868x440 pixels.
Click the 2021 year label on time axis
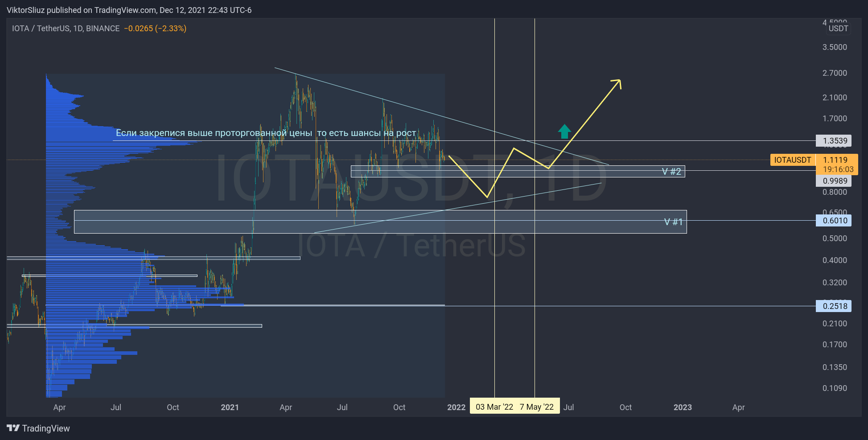[230, 407]
